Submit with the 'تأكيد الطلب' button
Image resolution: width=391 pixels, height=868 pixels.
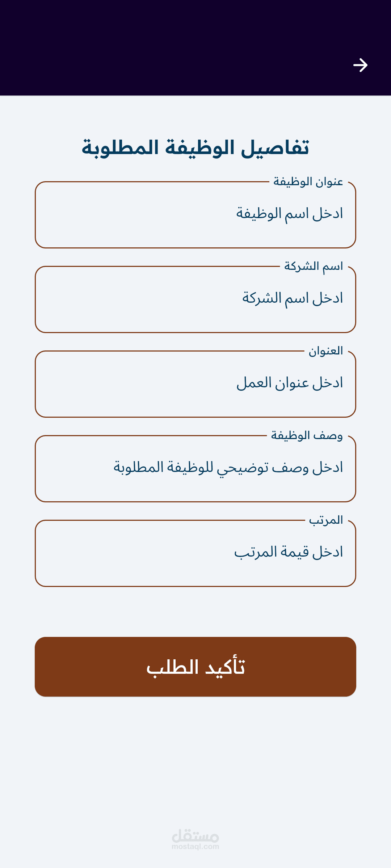pyautogui.click(x=195, y=667)
